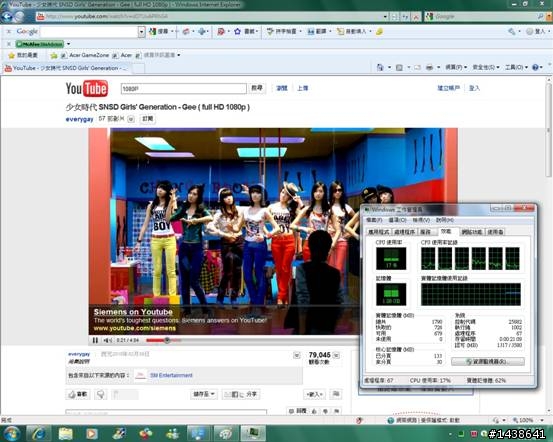Open the address bar history dropdown arrow

point(385,17)
